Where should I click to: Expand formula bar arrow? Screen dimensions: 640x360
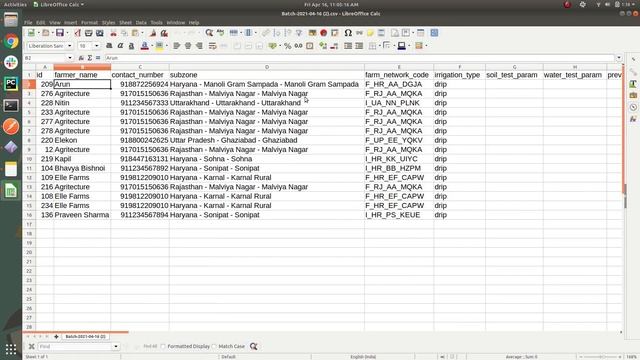coord(619,58)
